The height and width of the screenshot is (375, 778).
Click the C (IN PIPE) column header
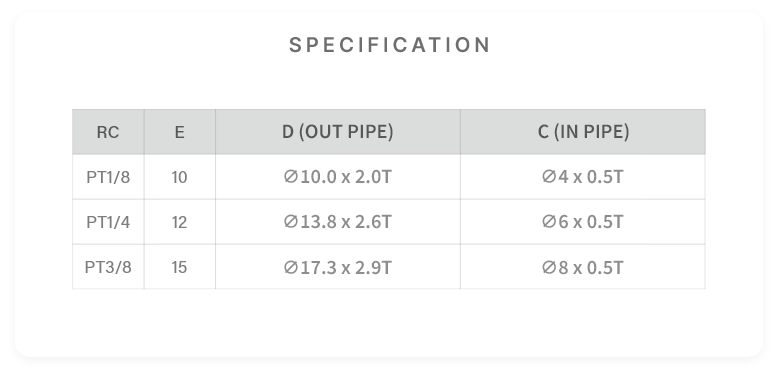click(583, 132)
